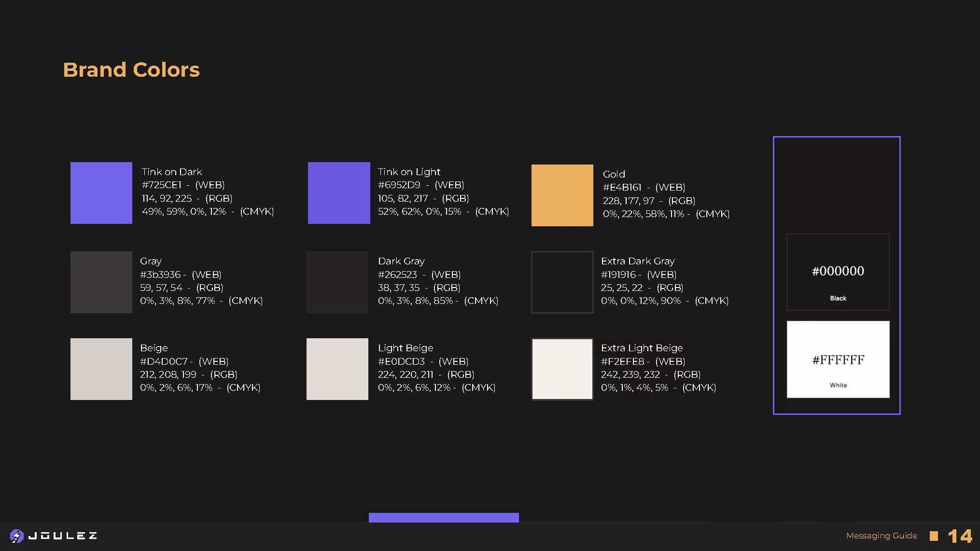Click the #E4B161 gold hex code text

pyautogui.click(x=622, y=187)
